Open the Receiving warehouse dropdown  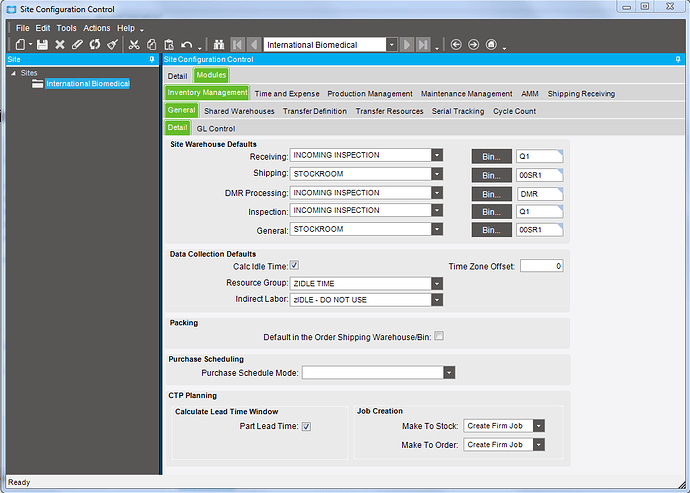[x=437, y=156]
